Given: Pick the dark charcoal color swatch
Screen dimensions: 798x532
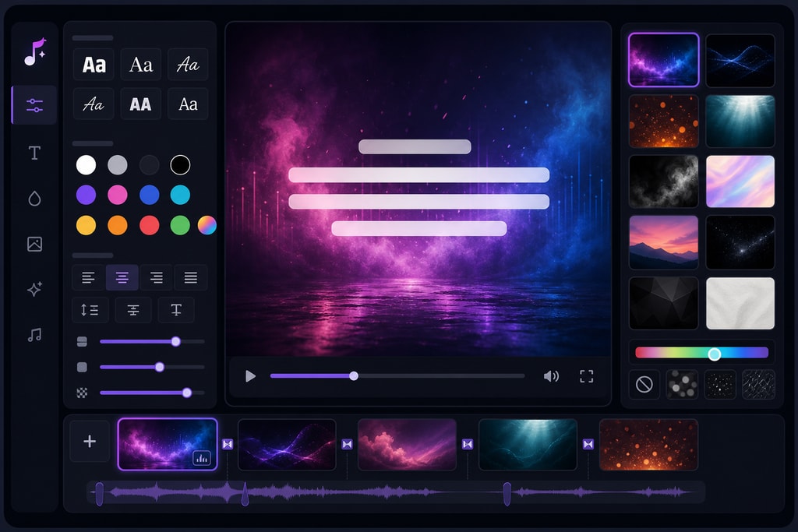Looking at the screenshot, I should click(x=149, y=165).
